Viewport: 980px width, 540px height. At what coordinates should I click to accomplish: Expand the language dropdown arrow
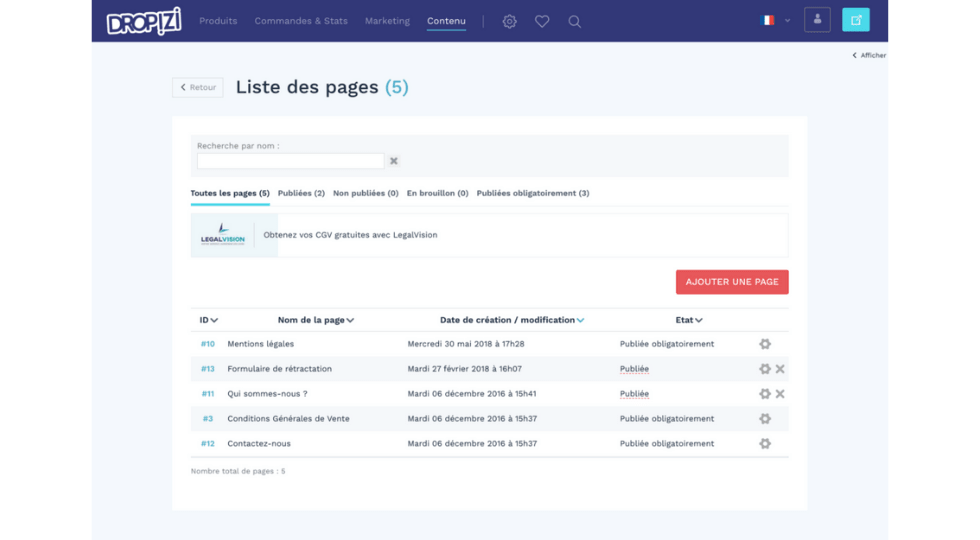point(788,21)
